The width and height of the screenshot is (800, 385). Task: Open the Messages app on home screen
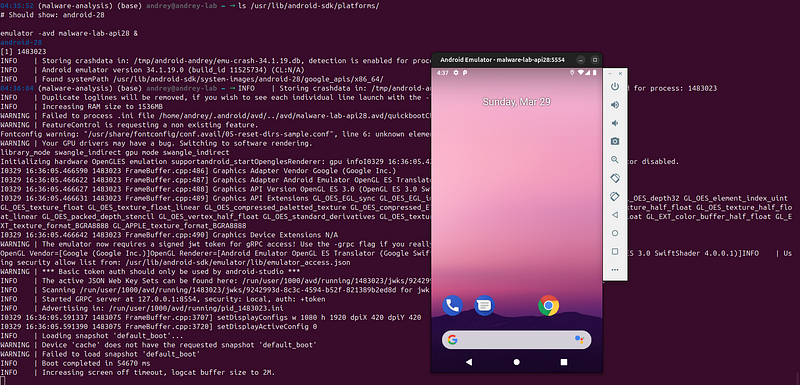click(484, 305)
